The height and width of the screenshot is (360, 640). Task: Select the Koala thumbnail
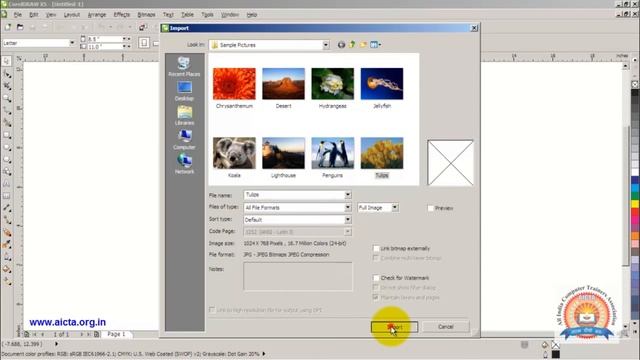234,153
